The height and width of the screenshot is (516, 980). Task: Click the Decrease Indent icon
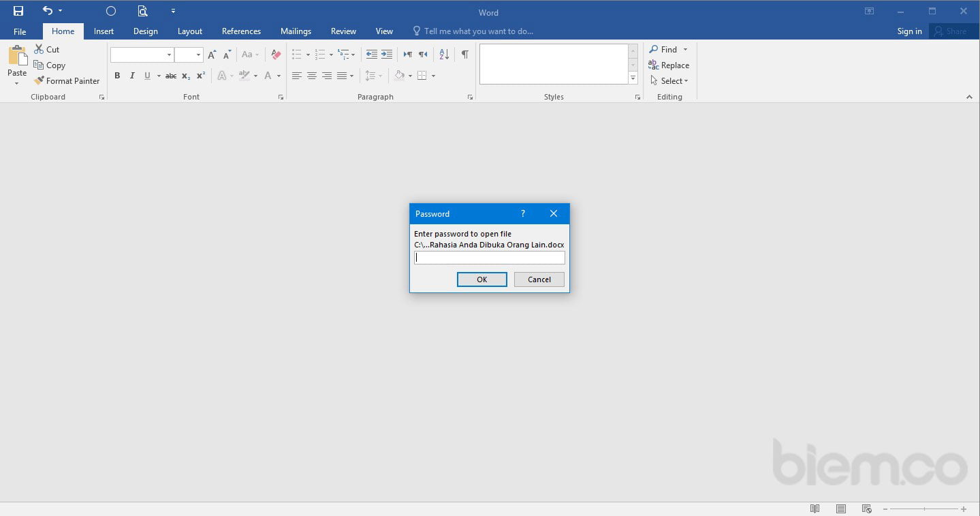371,55
